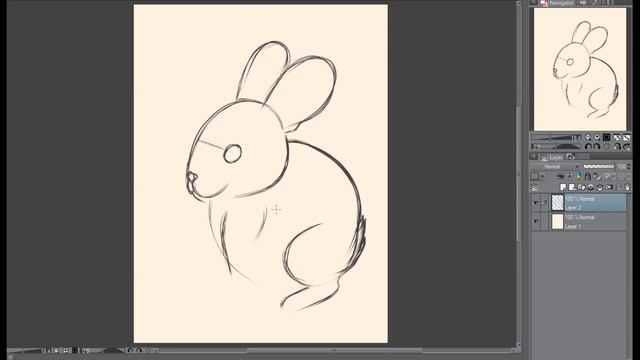Screen dimensions: 640x360
Task: Click the editing pencil mark of Layer 2
Action: point(544,203)
